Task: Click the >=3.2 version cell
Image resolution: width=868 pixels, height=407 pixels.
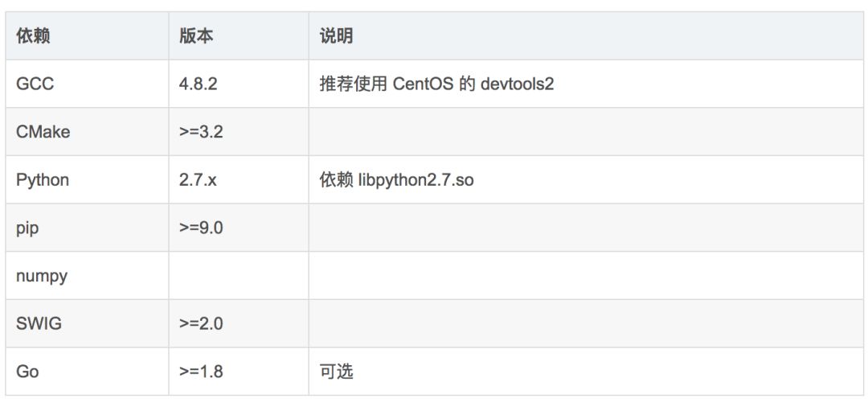Action: click(201, 132)
